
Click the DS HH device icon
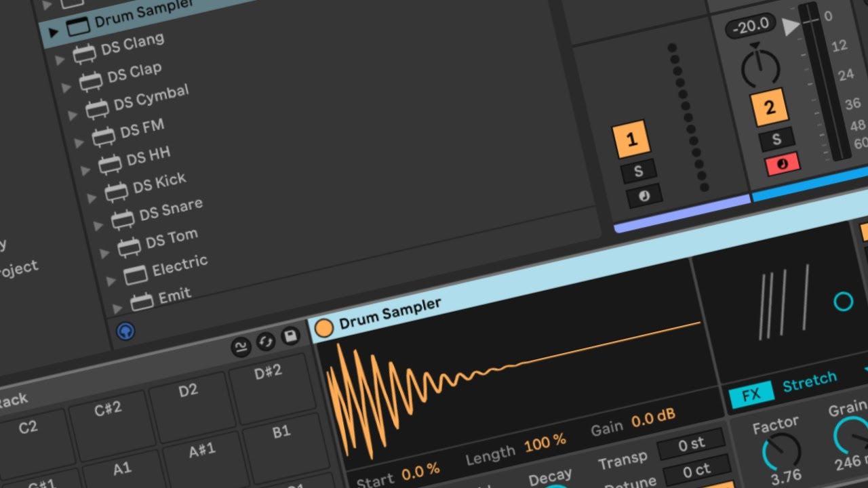110,164
